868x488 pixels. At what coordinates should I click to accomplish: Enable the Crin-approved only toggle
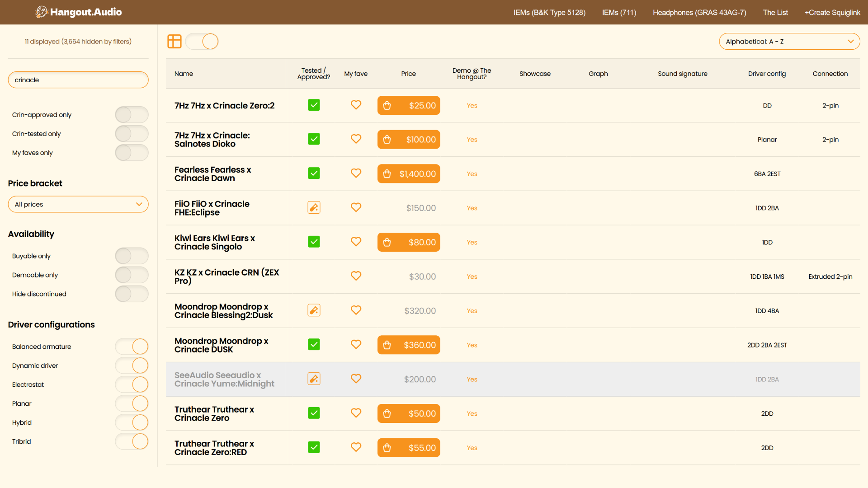pyautogui.click(x=132, y=114)
